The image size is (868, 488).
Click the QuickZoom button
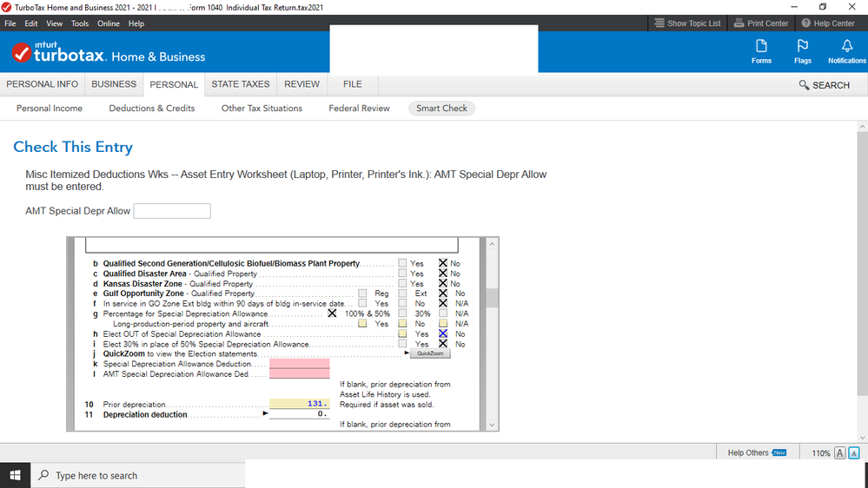click(x=430, y=353)
